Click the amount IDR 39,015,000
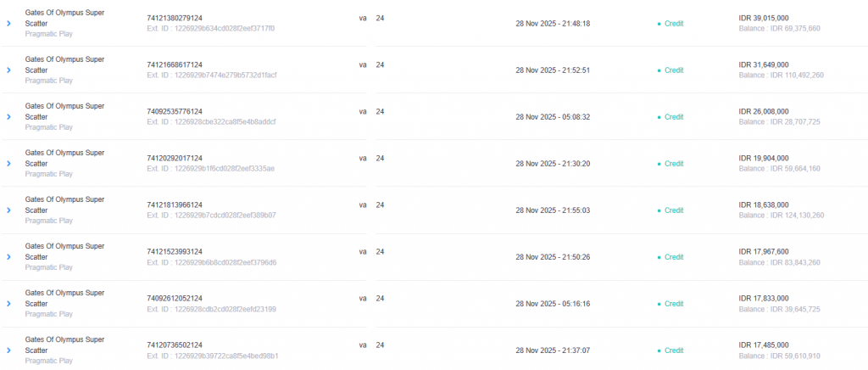This screenshot has width=868, height=370. (765, 18)
